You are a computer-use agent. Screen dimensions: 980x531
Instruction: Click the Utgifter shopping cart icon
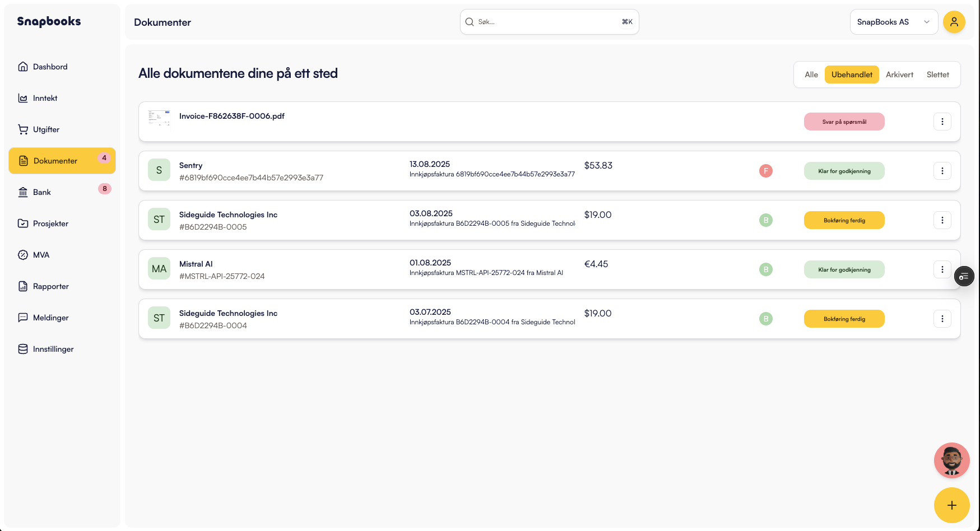[x=22, y=129]
